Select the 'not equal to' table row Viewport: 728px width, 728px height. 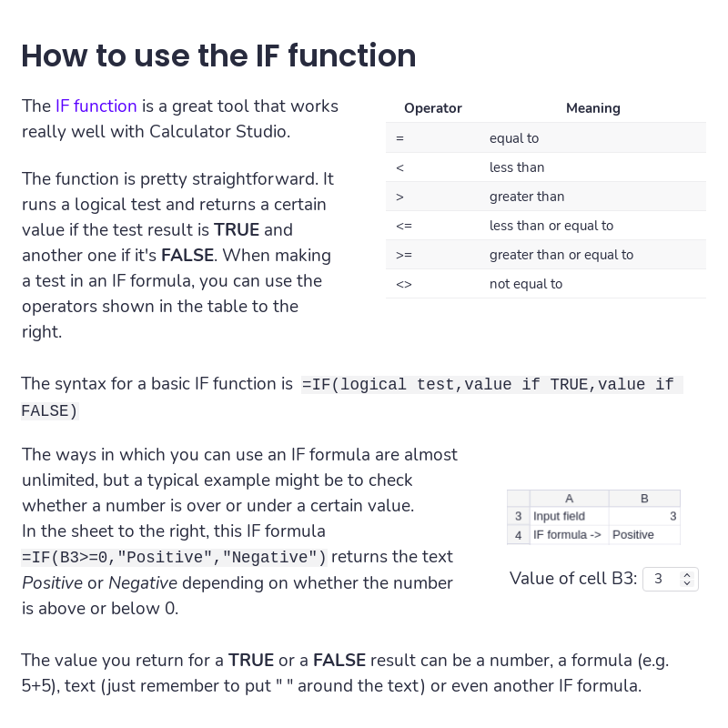tap(545, 284)
